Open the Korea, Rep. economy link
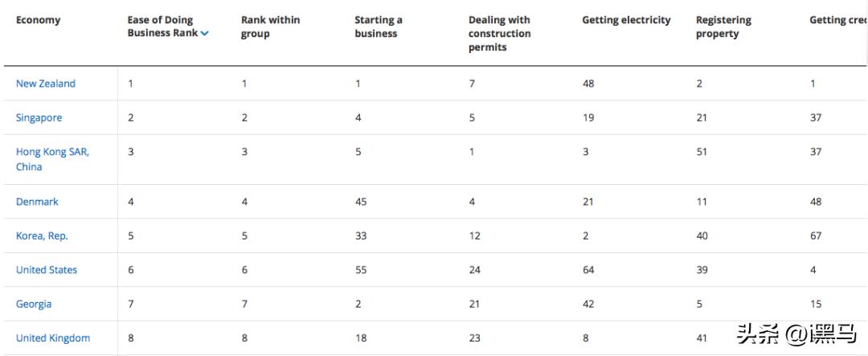 tap(42, 235)
